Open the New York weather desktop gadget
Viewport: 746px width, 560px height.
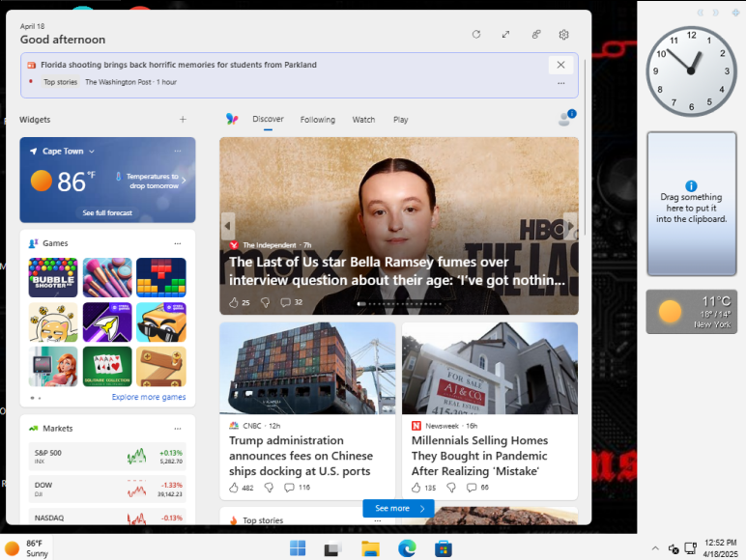click(x=691, y=312)
